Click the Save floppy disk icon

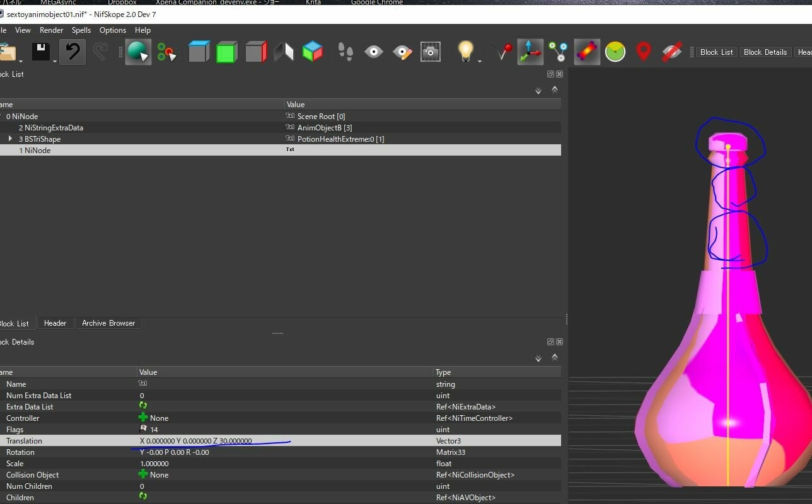pos(41,52)
